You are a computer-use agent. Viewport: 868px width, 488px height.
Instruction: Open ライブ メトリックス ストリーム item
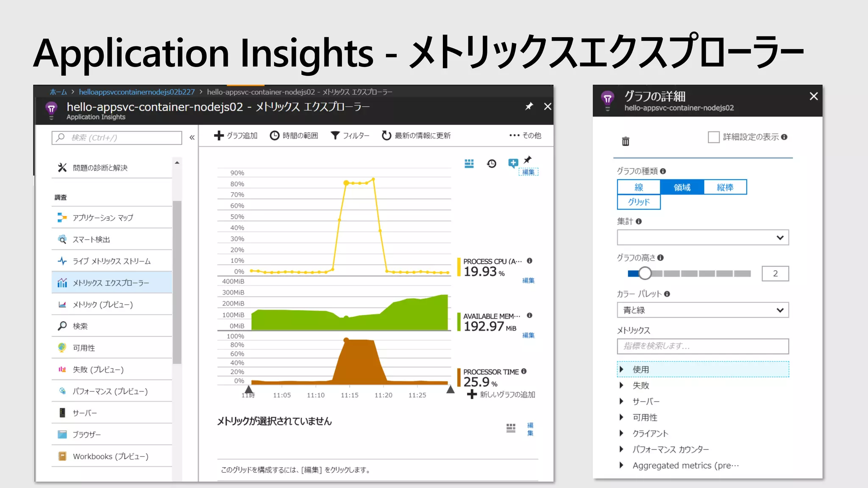pyautogui.click(x=112, y=261)
